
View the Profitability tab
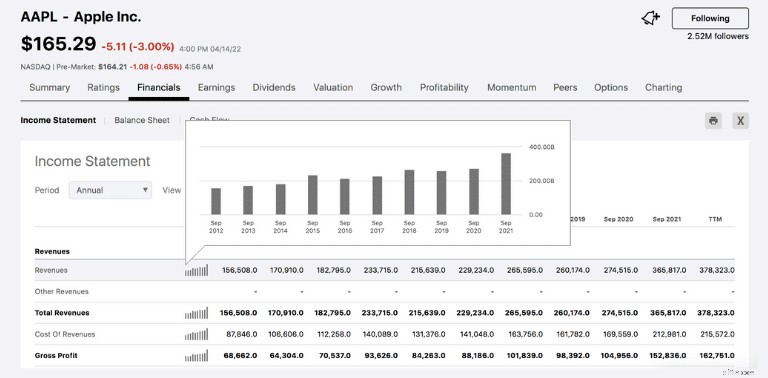(444, 88)
